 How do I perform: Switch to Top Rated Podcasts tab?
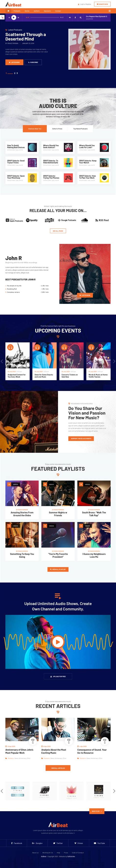[x=80, y=129]
